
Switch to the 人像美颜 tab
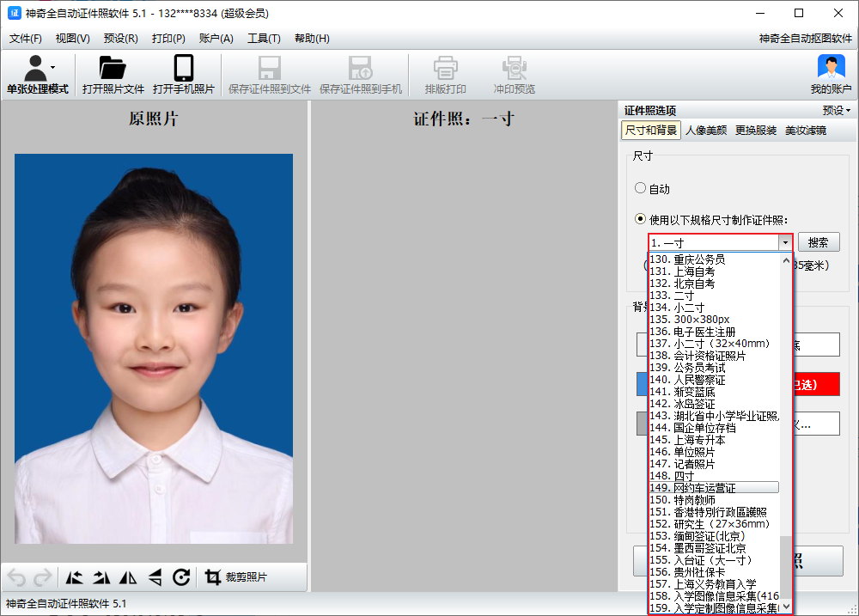click(706, 131)
